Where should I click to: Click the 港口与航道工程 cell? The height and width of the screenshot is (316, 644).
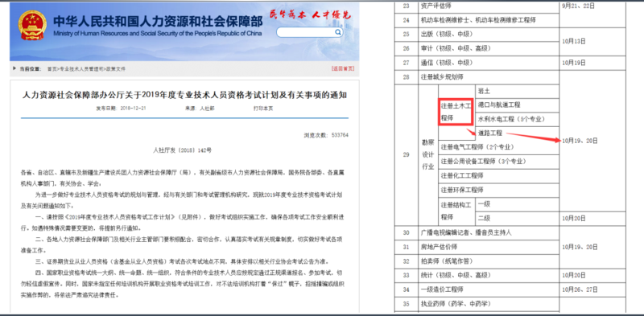click(x=518, y=105)
